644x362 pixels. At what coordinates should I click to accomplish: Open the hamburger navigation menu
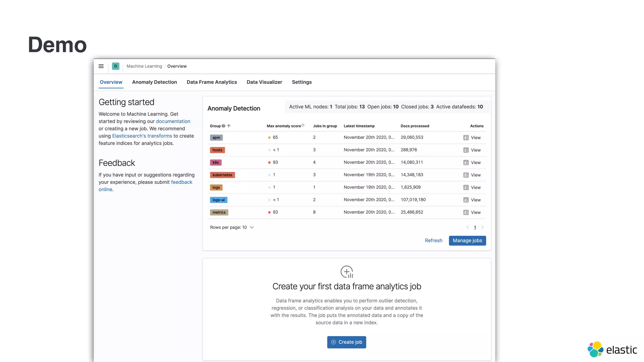(101, 66)
